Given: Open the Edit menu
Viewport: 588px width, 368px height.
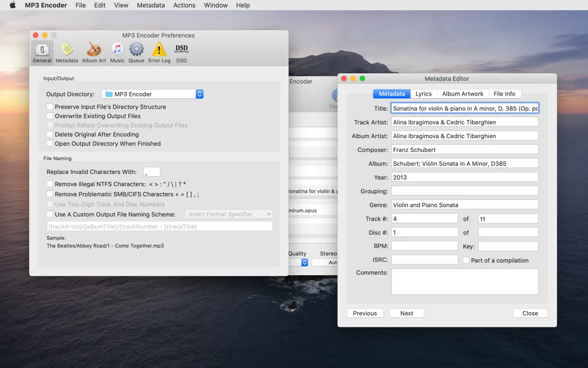Looking at the screenshot, I should click(x=100, y=5).
